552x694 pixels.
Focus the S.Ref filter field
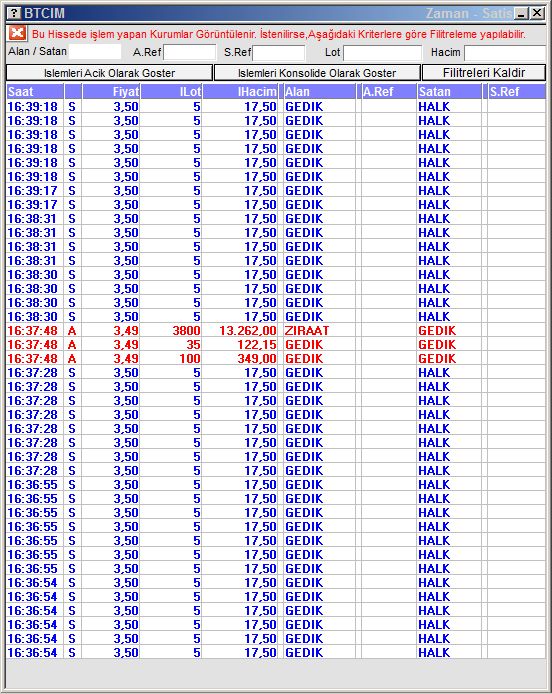tap(278, 53)
